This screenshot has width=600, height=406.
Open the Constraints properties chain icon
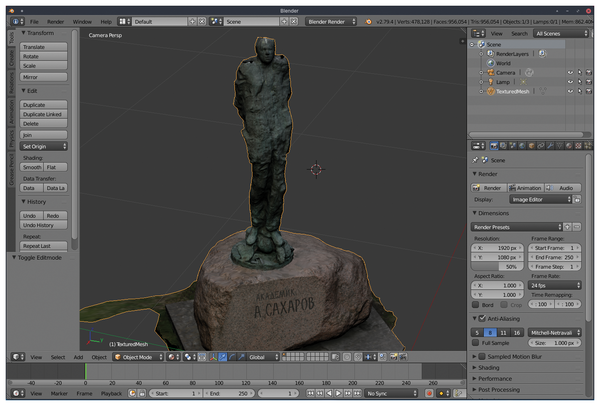(541, 146)
